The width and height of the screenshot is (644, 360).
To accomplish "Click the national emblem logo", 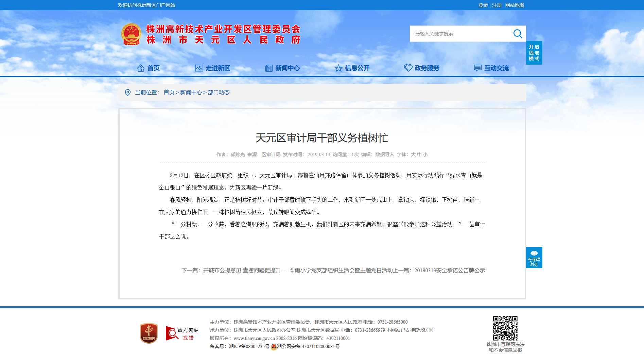I will 131,34.
